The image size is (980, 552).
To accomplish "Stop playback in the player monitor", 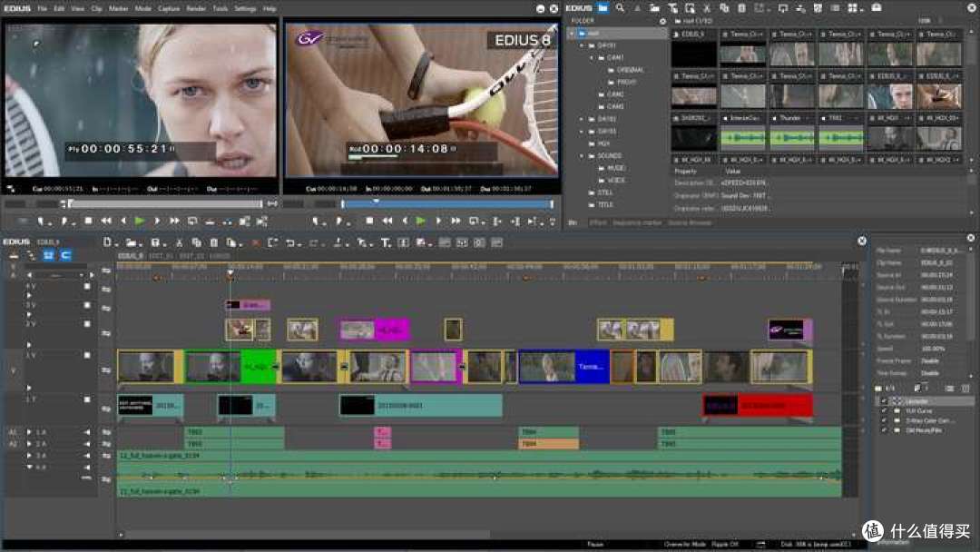I will pos(89,221).
